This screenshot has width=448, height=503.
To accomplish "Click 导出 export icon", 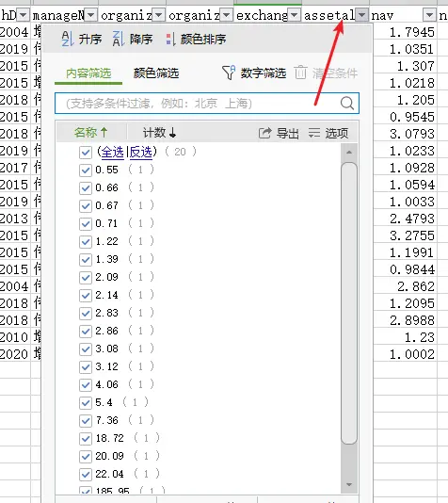I will [264, 133].
